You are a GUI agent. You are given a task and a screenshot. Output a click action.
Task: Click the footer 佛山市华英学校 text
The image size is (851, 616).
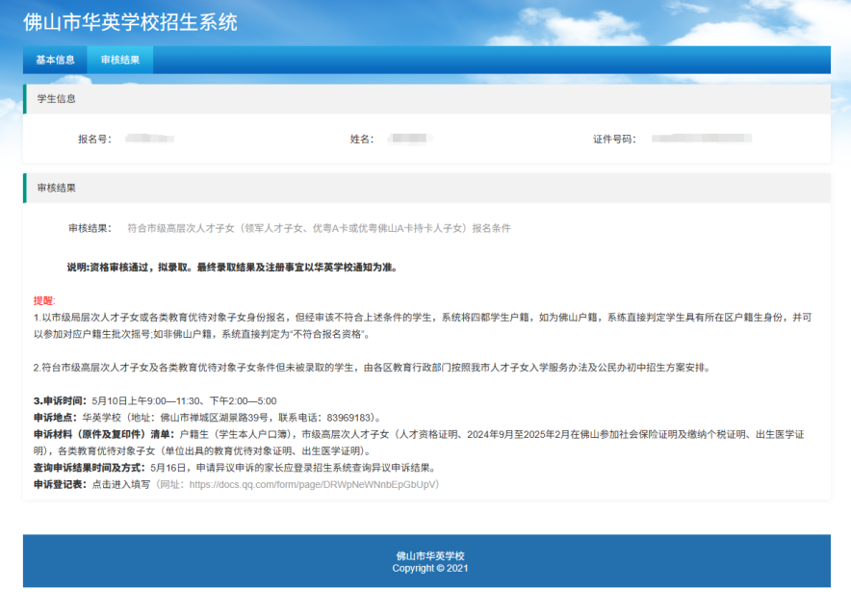430,555
